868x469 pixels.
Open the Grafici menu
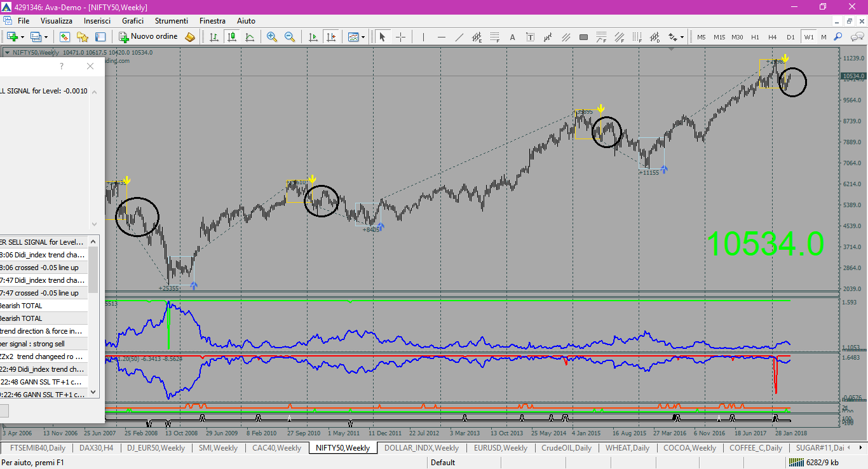click(133, 21)
